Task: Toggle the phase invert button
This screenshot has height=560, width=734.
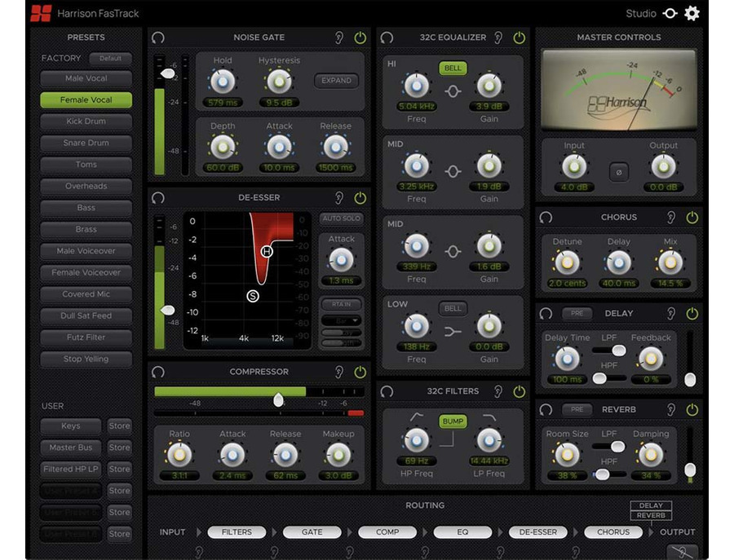Action: [619, 172]
